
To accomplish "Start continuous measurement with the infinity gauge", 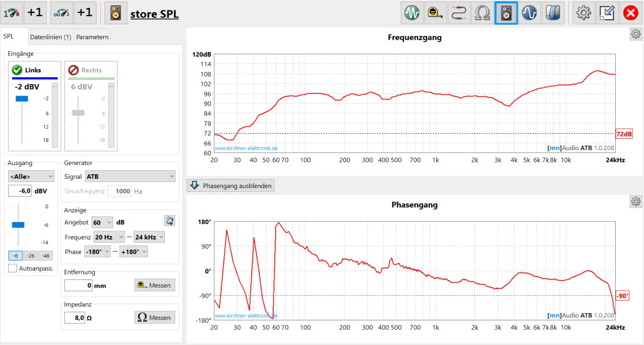I will (62, 13).
